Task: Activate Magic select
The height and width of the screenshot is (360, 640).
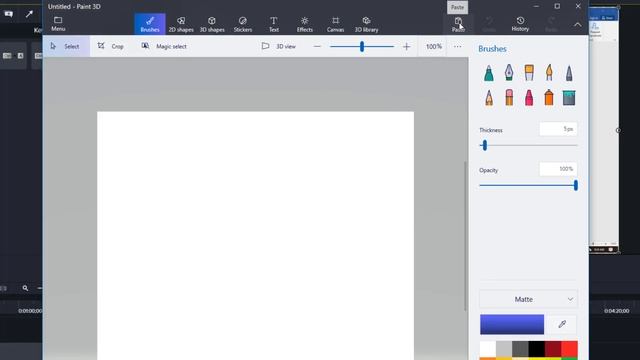Action: click(x=164, y=46)
